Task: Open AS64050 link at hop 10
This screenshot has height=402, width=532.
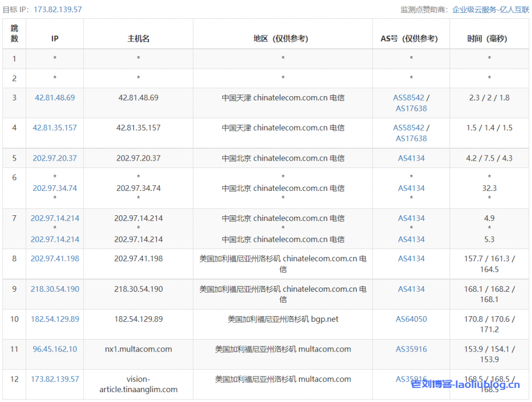Action: click(411, 319)
